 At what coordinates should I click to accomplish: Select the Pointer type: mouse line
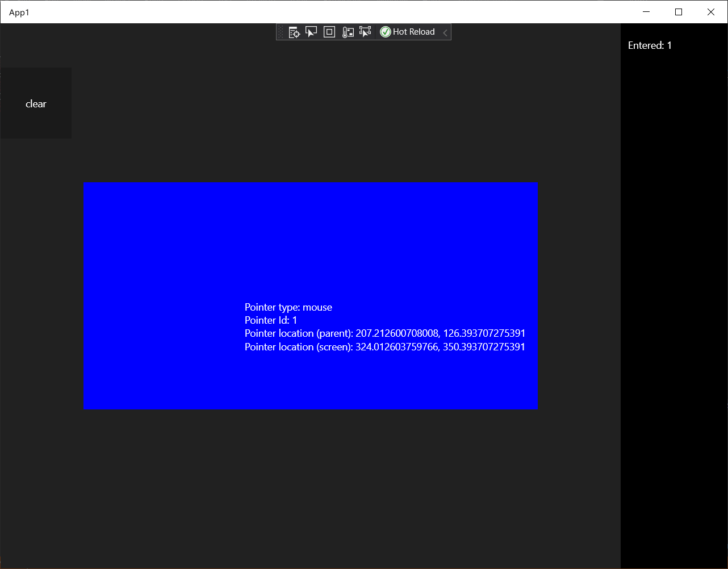click(x=288, y=307)
